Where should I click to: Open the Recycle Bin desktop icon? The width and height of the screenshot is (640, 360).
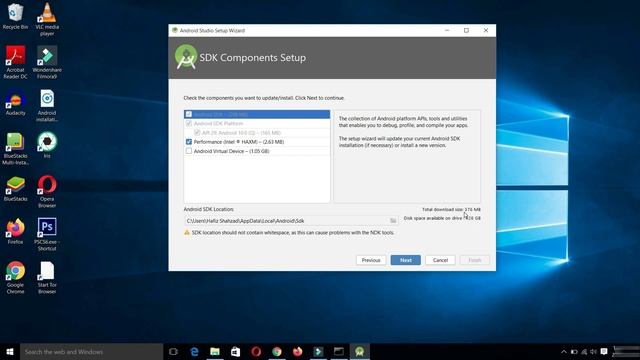tap(16, 16)
